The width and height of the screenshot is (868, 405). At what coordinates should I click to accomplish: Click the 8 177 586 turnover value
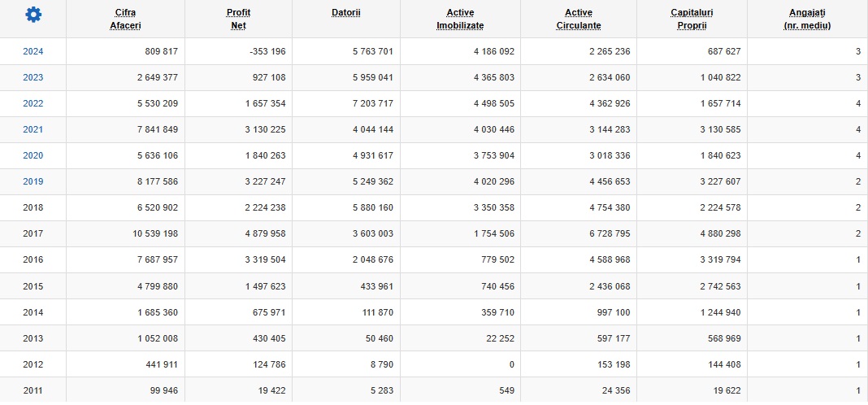[157, 181]
